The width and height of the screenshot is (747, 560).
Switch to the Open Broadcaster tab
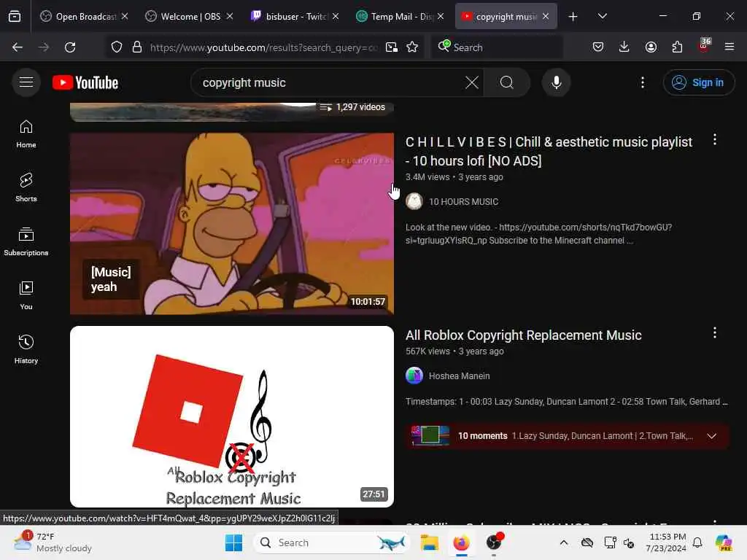[x=85, y=16]
